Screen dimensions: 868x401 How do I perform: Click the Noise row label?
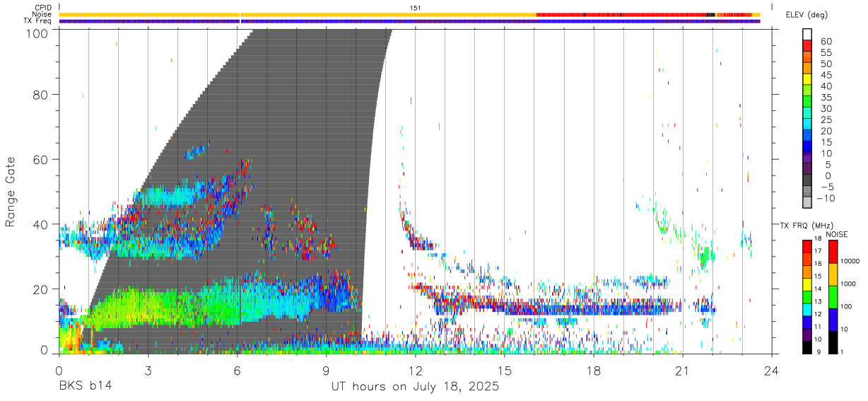[x=41, y=14]
